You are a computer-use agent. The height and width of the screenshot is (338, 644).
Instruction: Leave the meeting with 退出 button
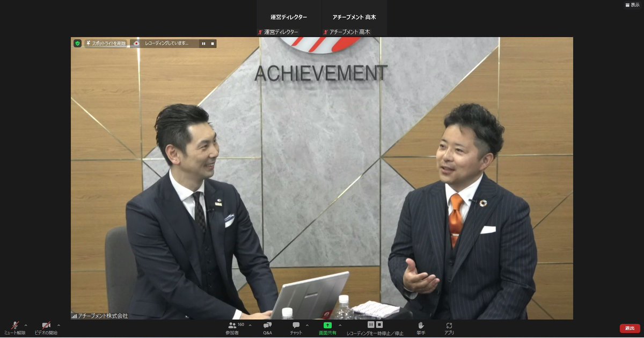(630, 328)
